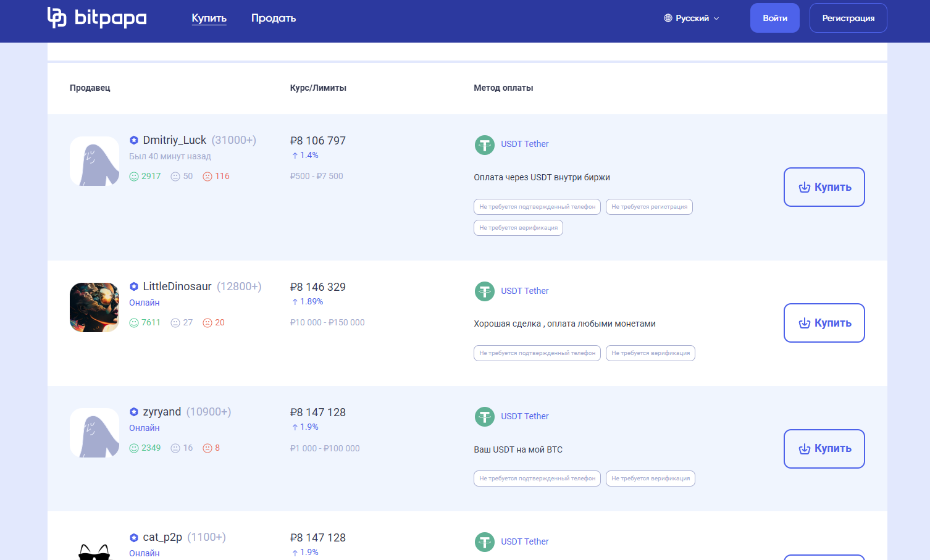This screenshot has height=560, width=930.
Task: Click text Оплата через USDT внутри биржи
Action: pyautogui.click(x=542, y=177)
